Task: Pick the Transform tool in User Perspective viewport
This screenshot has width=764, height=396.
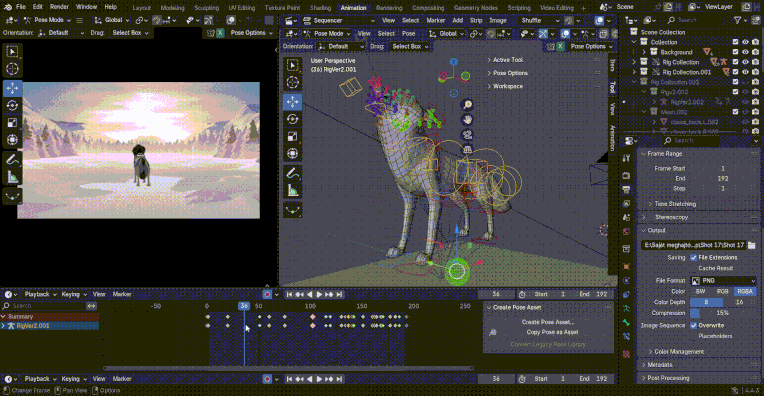Action: tap(292, 153)
